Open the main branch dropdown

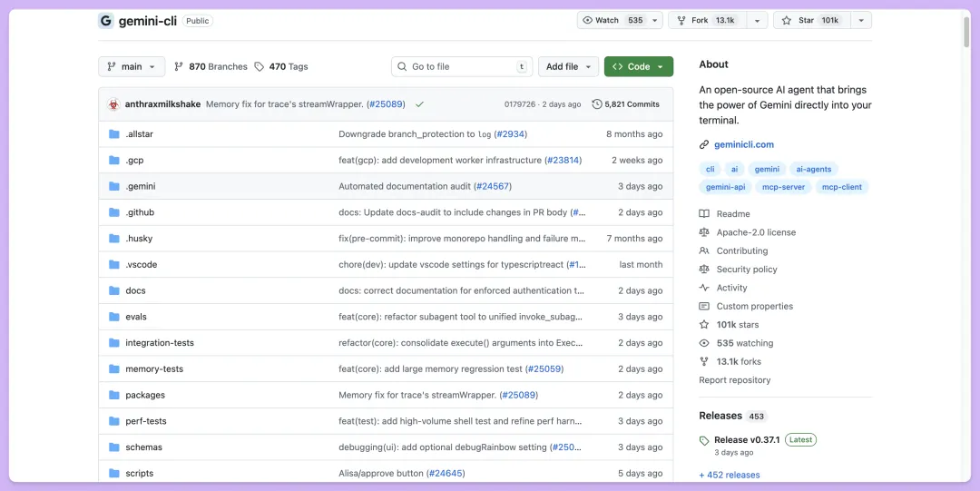132,66
